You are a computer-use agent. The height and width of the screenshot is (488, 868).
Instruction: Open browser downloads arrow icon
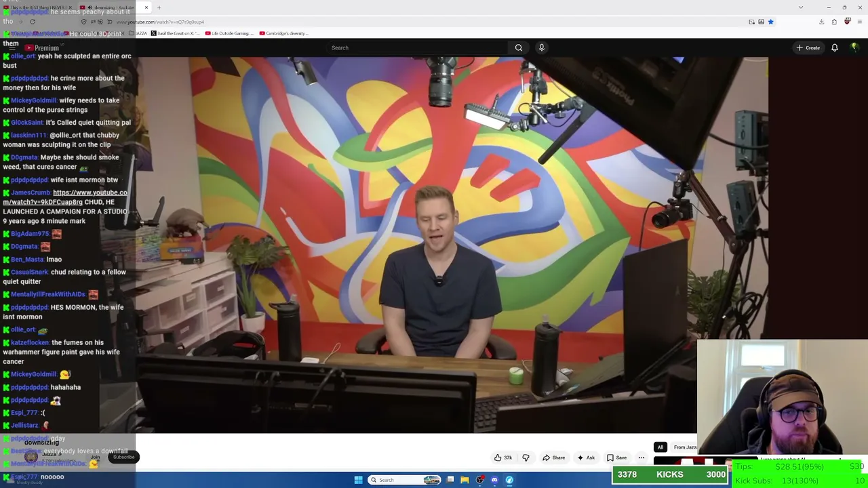coord(821,22)
